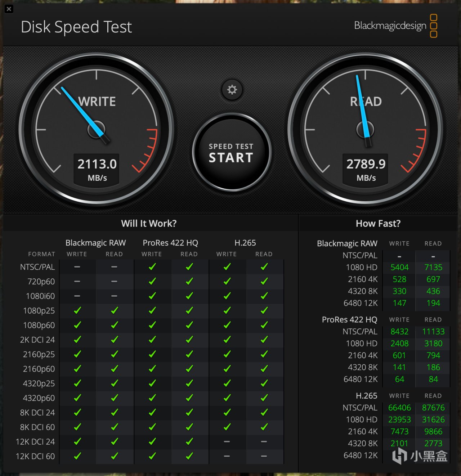Click the ProRes 422 HQ 1080 HD read value 3180
The height and width of the screenshot is (476, 461).
[x=433, y=343]
